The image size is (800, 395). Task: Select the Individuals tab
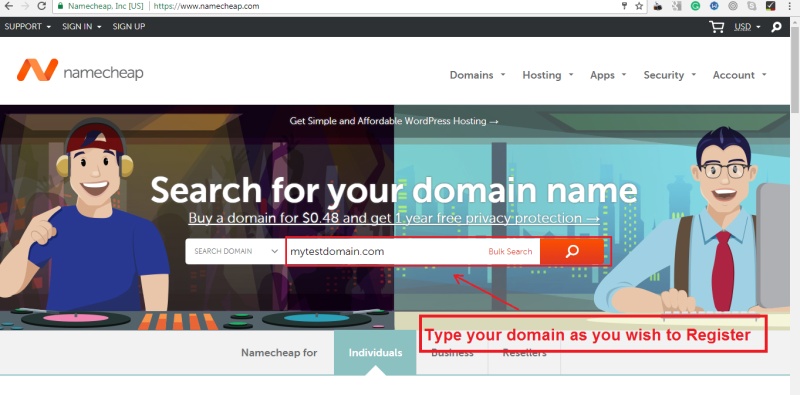click(375, 353)
